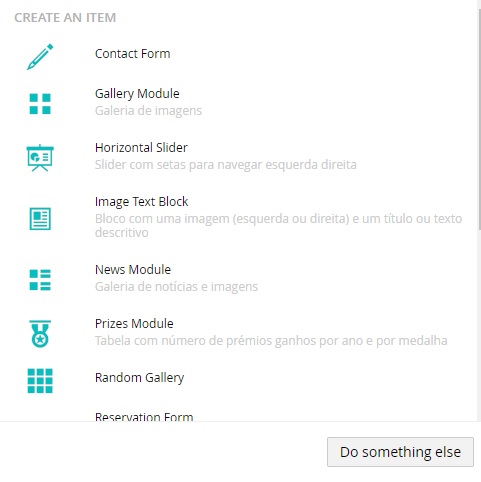Viewport: 481px width, 482px height.
Task: Click 'Galeria de imagens' description text
Action: [148, 111]
